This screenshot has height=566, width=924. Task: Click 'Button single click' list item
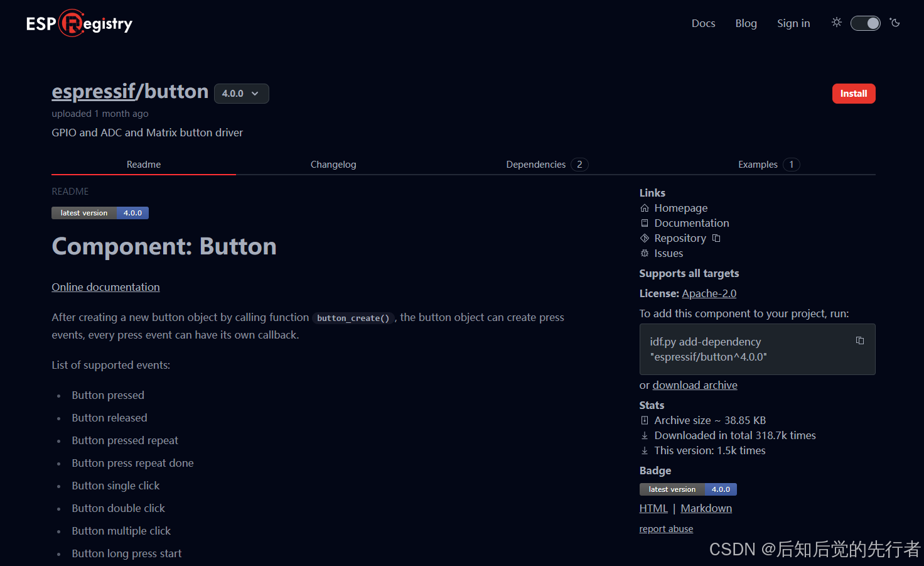[x=115, y=486]
